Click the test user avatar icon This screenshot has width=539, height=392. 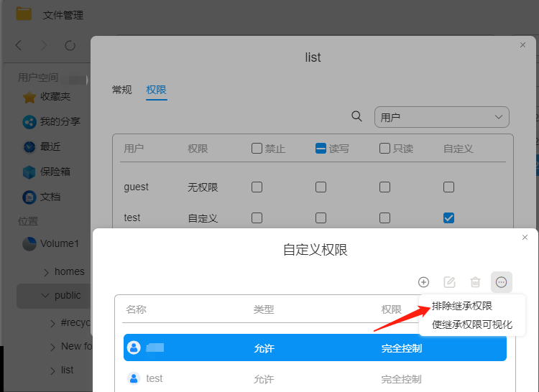click(x=134, y=378)
